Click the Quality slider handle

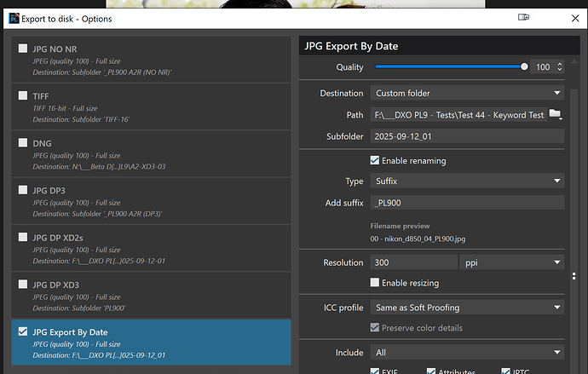523,66
